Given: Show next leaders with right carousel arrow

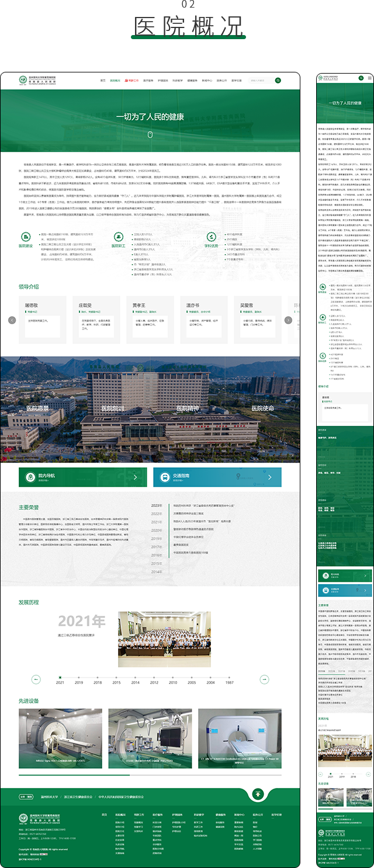Looking at the screenshot, I should click(288, 320).
